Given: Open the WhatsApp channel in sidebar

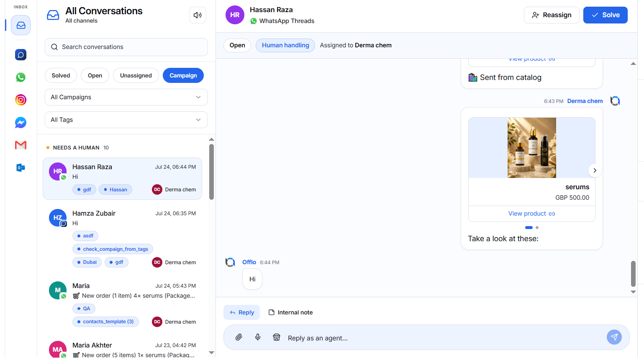Looking at the screenshot, I should (x=21, y=77).
